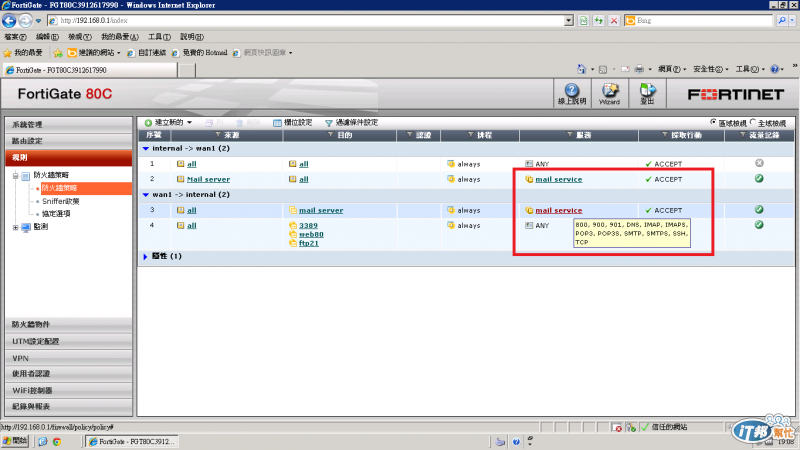Open column settings (欄位設定)
This screenshot has height=450, width=800.
pyautogui.click(x=293, y=122)
